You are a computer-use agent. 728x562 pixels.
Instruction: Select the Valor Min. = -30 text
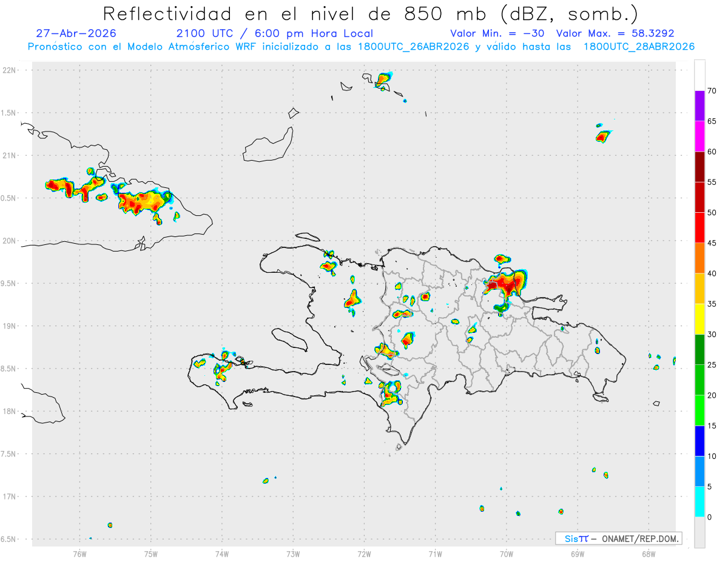[497, 33]
